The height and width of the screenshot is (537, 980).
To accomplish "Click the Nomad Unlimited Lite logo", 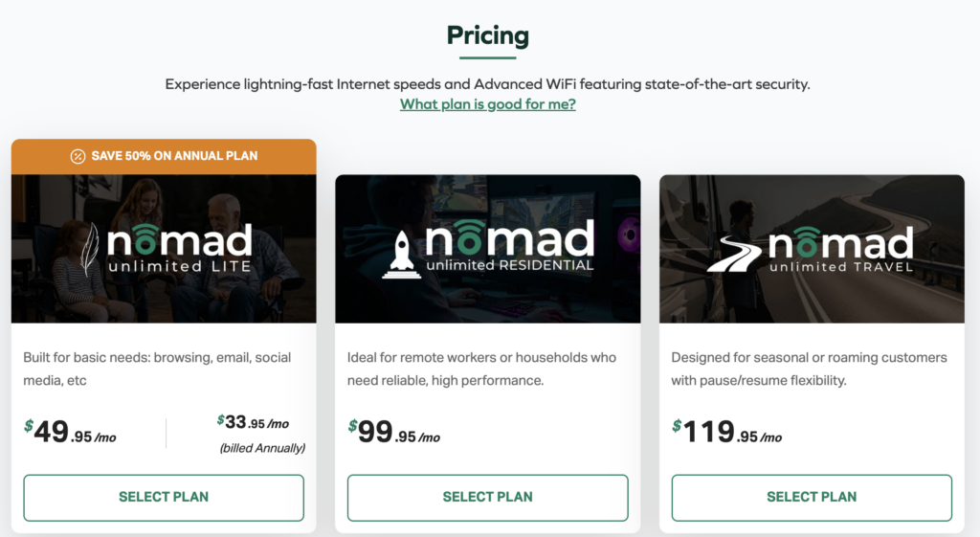I will [178, 249].
